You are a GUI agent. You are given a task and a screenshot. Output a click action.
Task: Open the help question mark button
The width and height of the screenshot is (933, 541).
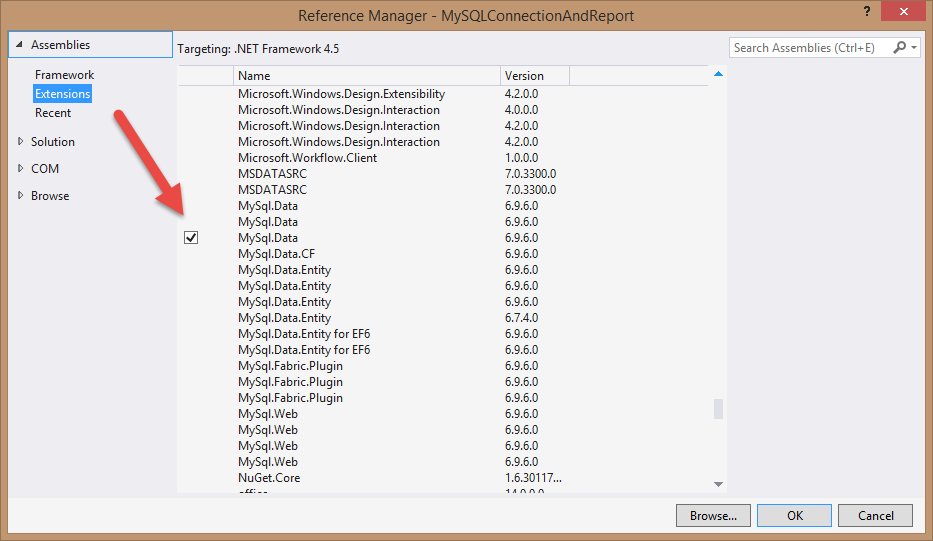(x=866, y=11)
